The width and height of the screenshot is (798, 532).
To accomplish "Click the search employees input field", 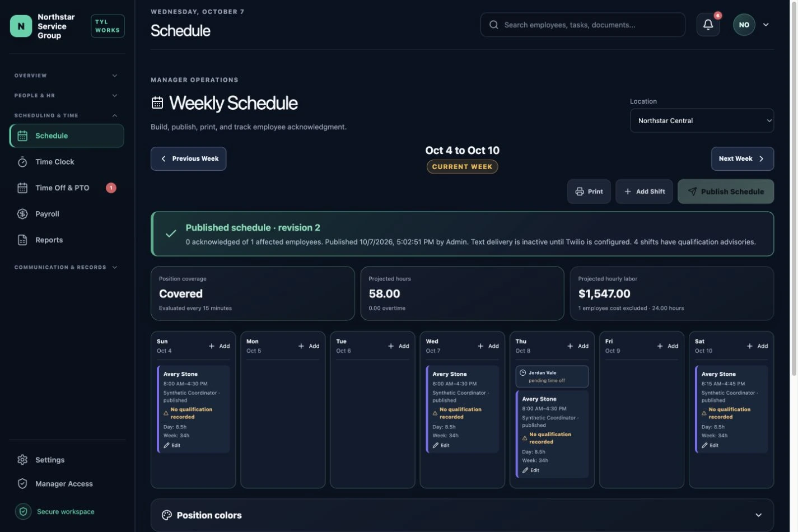I will coord(582,25).
